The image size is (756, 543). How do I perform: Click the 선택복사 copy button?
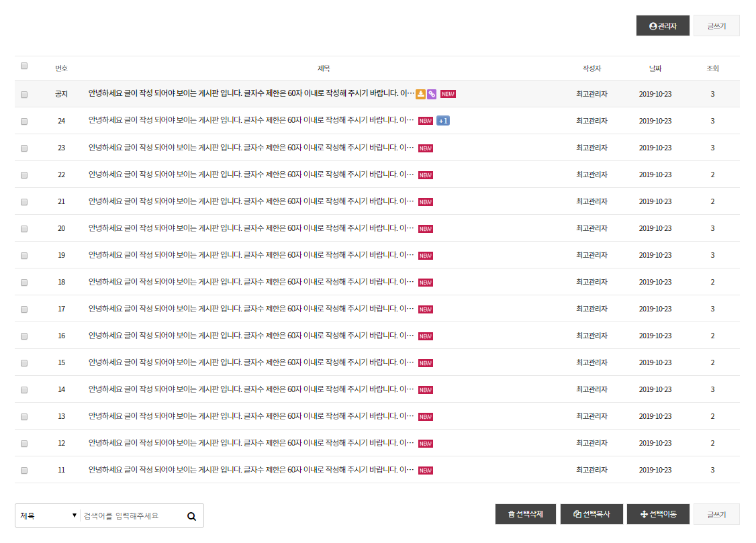click(x=592, y=514)
